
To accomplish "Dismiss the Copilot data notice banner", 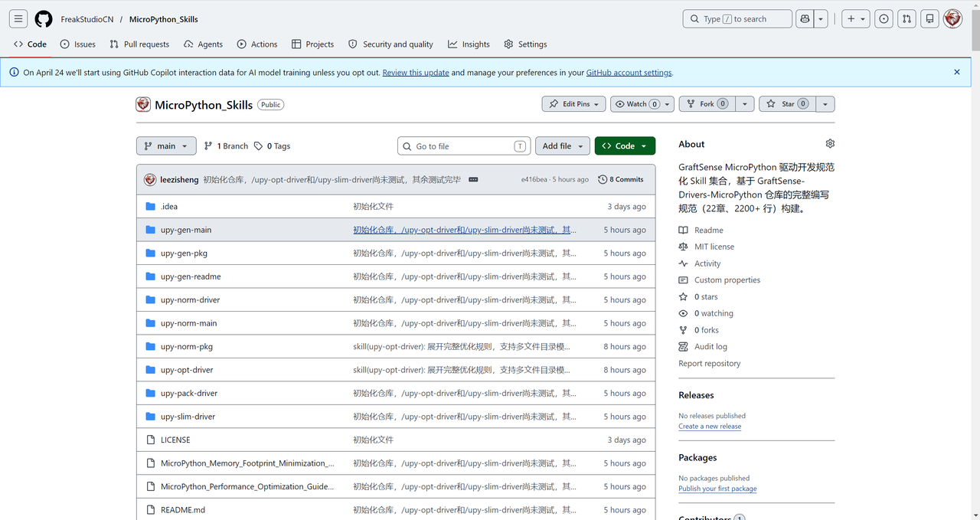I will 957,72.
